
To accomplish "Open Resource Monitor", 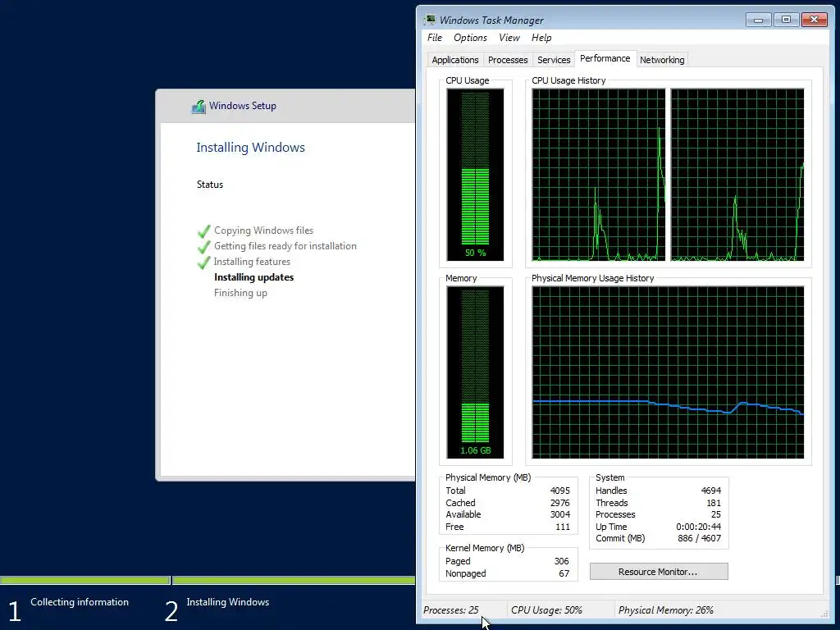I will coord(659,572).
